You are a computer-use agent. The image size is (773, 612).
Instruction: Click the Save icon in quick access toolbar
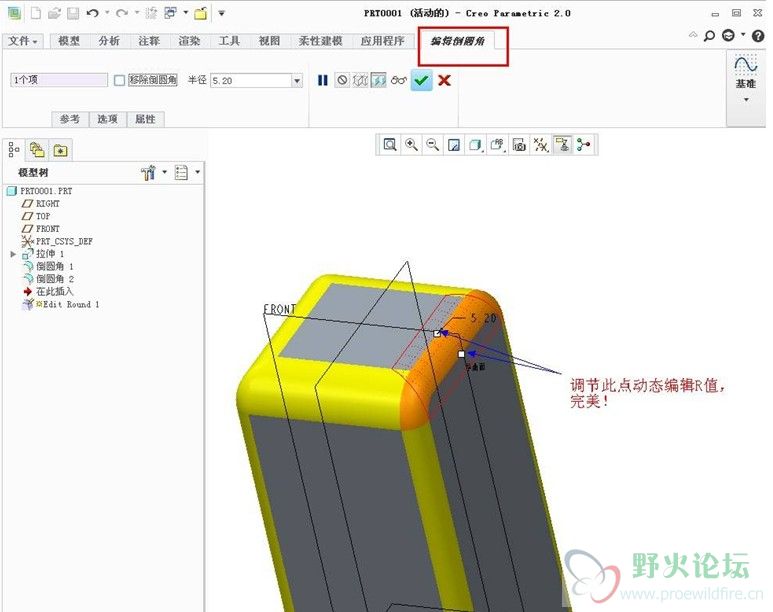click(x=73, y=13)
